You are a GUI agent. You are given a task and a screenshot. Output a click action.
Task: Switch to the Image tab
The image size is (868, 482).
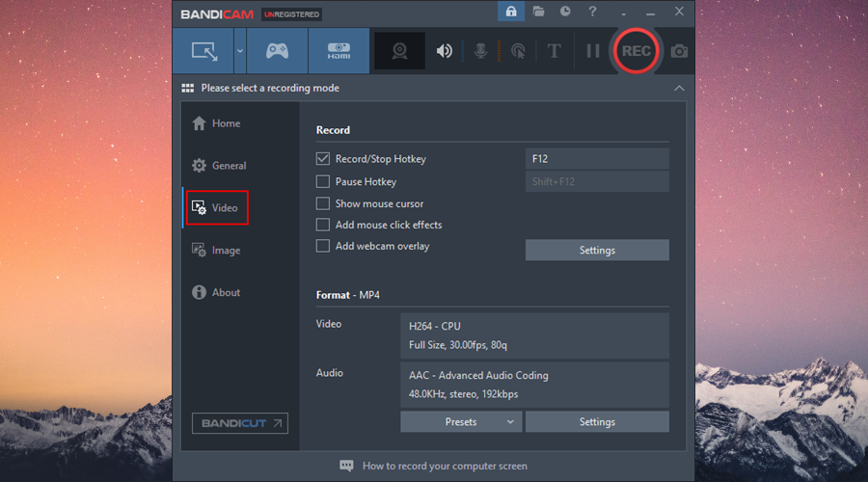[x=216, y=250]
